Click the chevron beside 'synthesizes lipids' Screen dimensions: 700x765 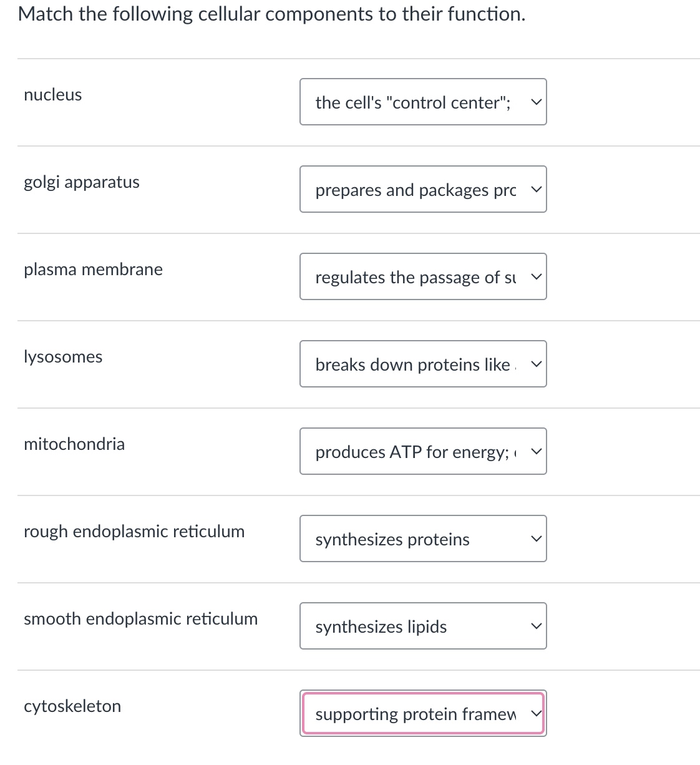point(535,626)
